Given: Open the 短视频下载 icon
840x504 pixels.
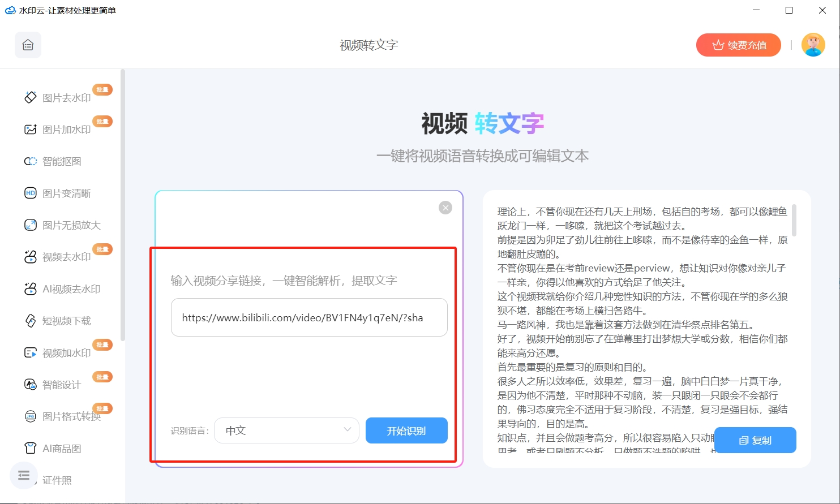Looking at the screenshot, I should pos(31,321).
